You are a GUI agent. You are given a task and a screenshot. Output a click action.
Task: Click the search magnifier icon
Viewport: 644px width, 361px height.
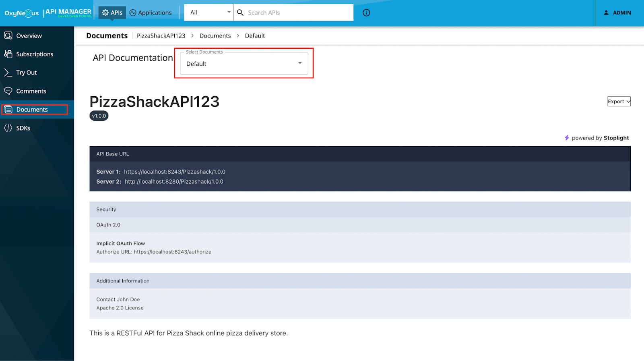[x=240, y=12]
